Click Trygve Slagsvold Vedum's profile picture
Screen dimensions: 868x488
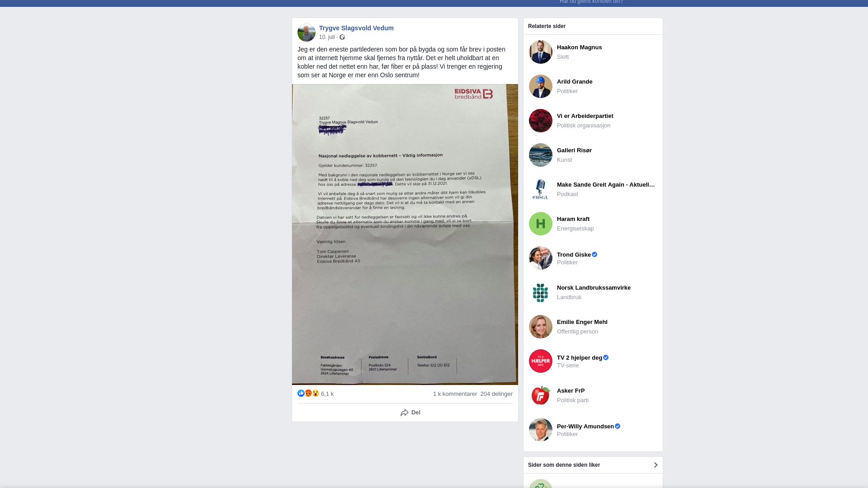click(x=307, y=33)
